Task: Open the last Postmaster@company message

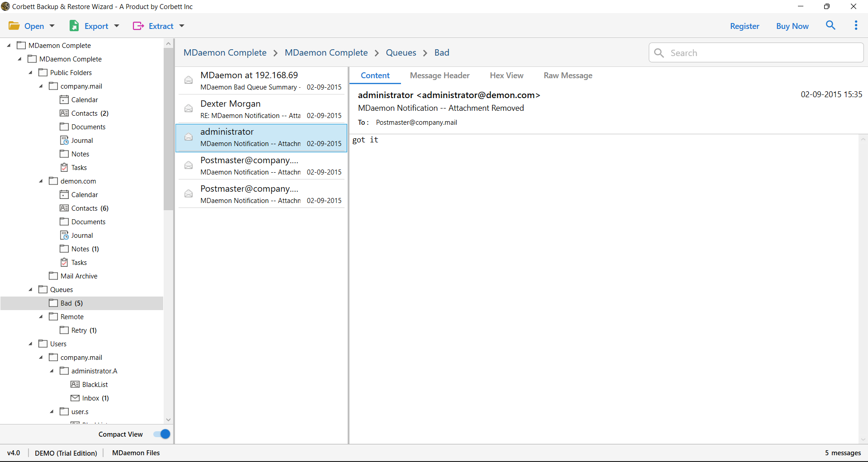Action: click(262, 194)
